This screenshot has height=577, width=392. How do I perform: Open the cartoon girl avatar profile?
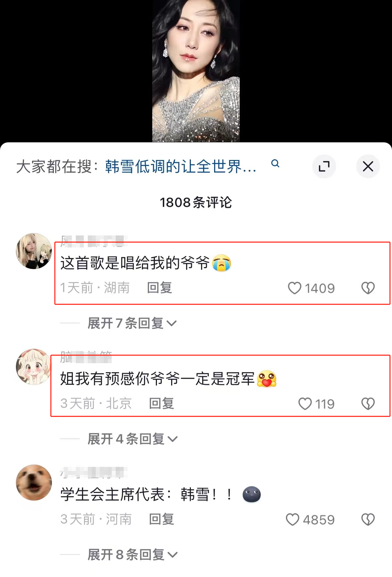click(34, 367)
